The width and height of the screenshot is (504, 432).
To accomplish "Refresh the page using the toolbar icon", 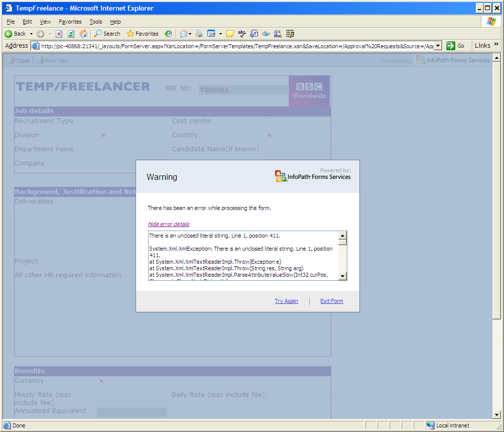I will click(71, 34).
